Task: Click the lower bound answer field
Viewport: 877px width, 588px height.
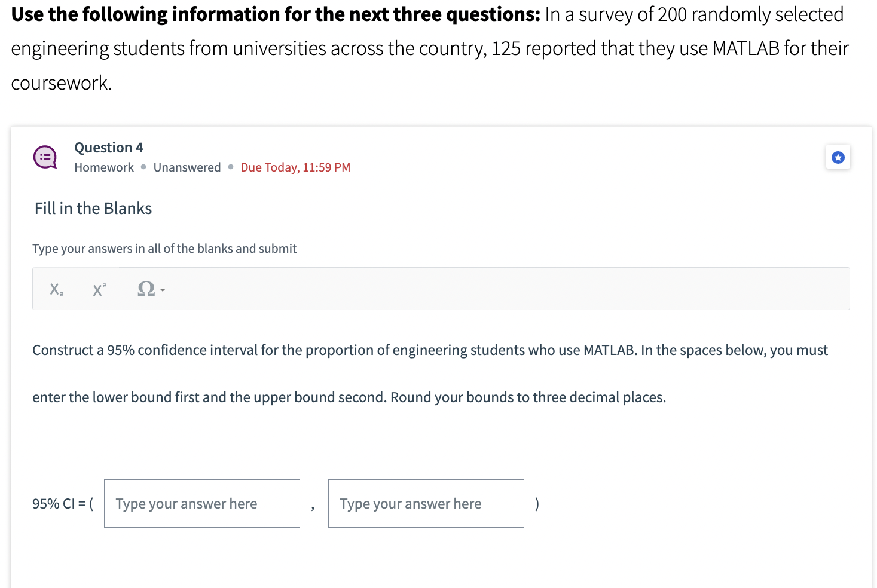Action: click(x=201, y=503)
